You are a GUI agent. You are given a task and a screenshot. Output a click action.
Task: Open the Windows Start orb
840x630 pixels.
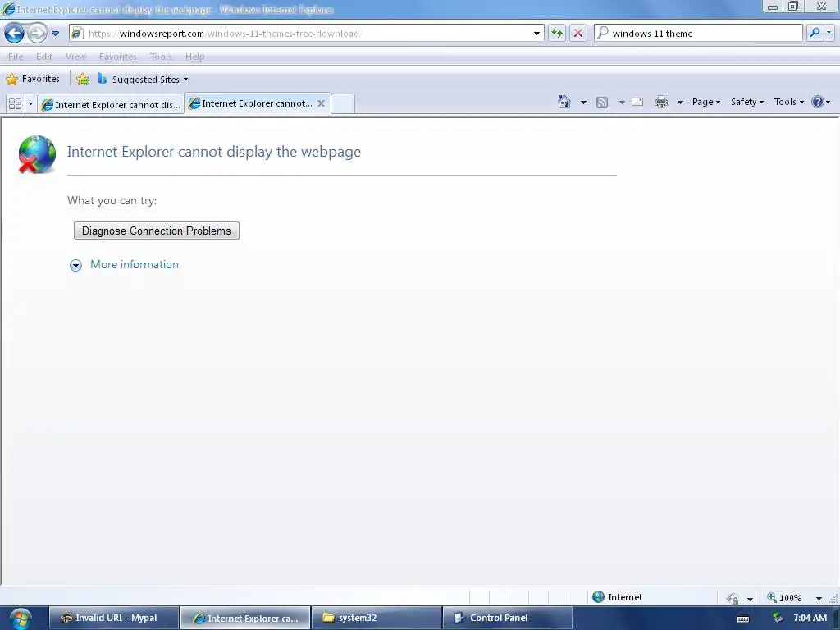[x=21, y=619]
